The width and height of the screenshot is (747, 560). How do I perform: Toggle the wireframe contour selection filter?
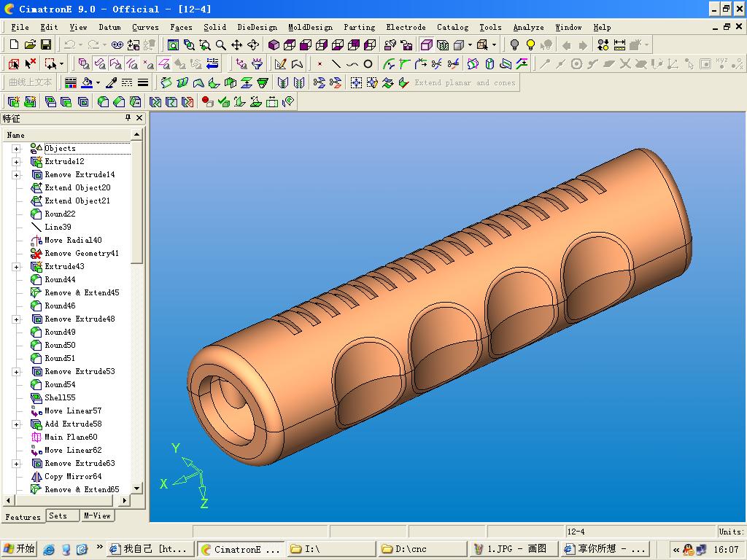[116, 63]
